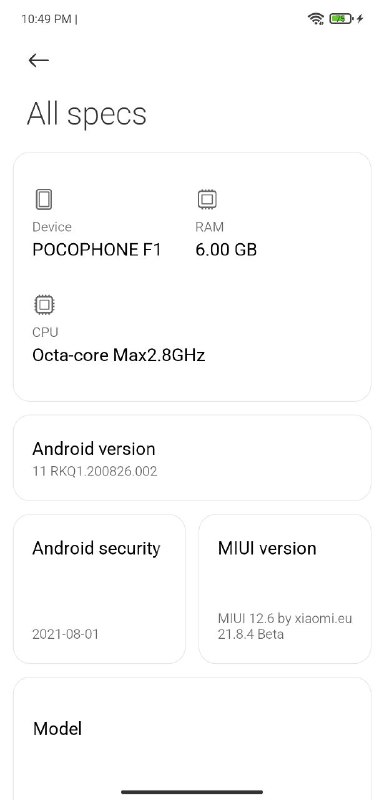Select the 6.00 GB RAM value
The width and height of the screenshot is (384, 800).
click(x=226, y=250)
